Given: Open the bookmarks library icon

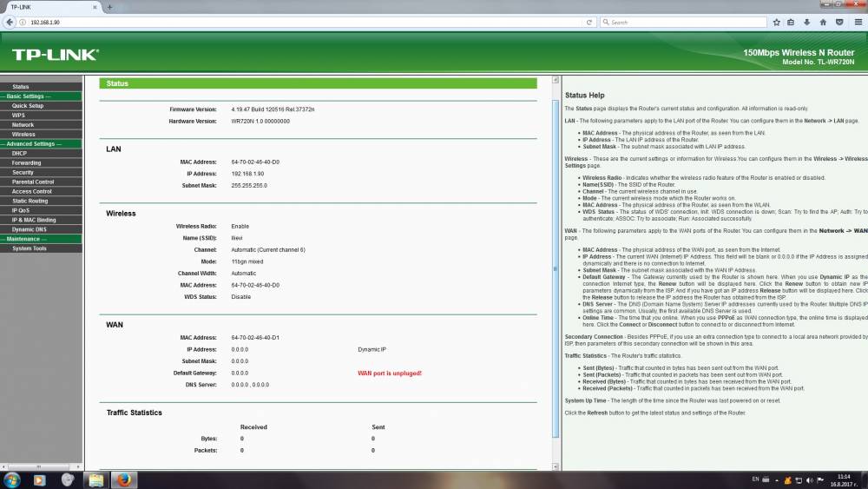Looking at the screenshot, I should 791,23.
